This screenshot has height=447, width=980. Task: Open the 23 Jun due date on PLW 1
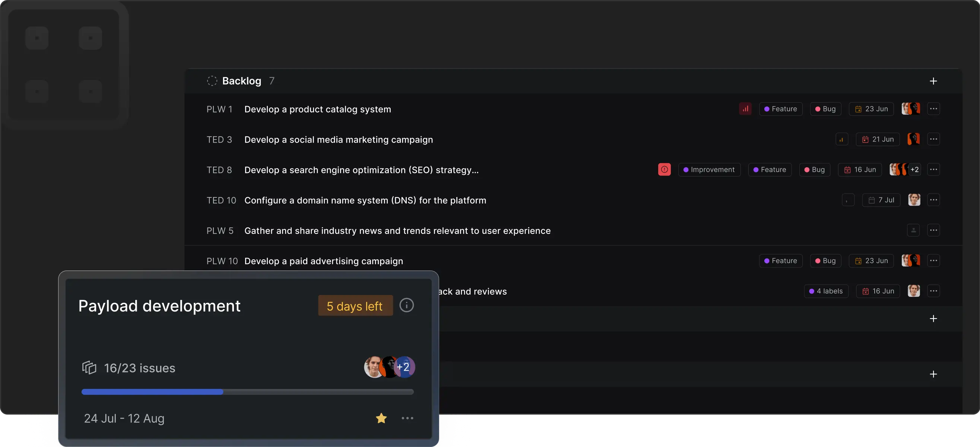pyautogui.click(x=871, y=109)
